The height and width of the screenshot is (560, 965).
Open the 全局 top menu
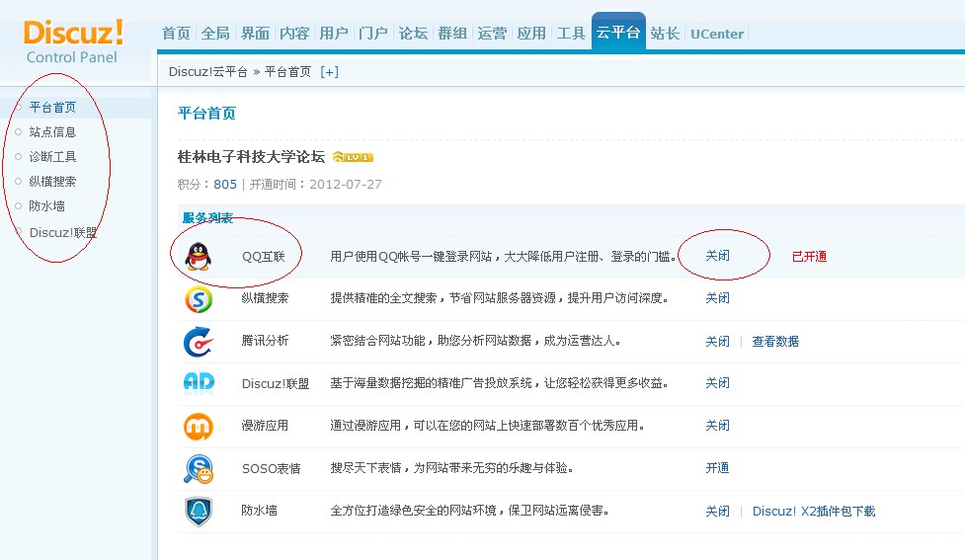point(215,34)
